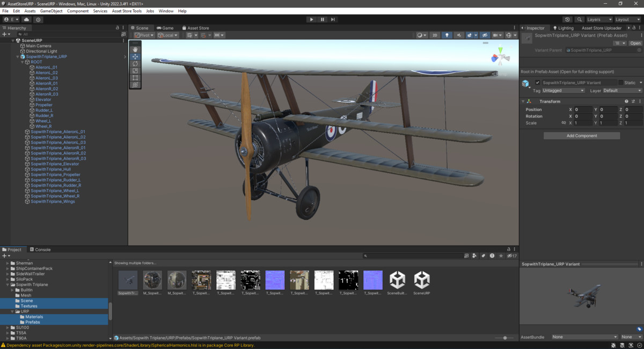Select the Rect Transform tool

coord(135,78)
